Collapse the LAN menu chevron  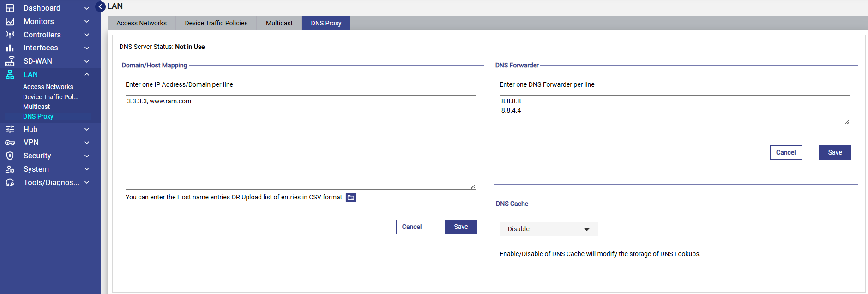87,74
